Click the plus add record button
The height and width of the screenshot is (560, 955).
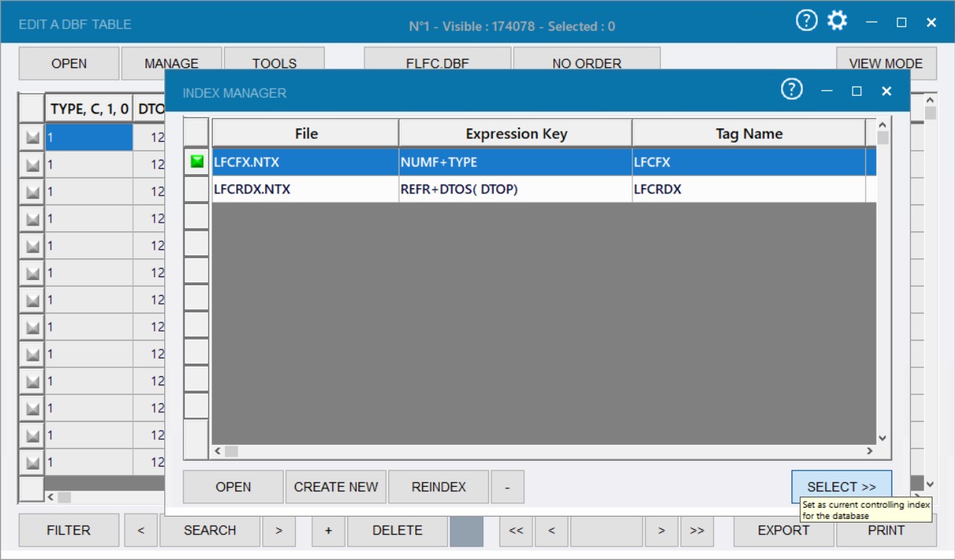tap(329, 530)
